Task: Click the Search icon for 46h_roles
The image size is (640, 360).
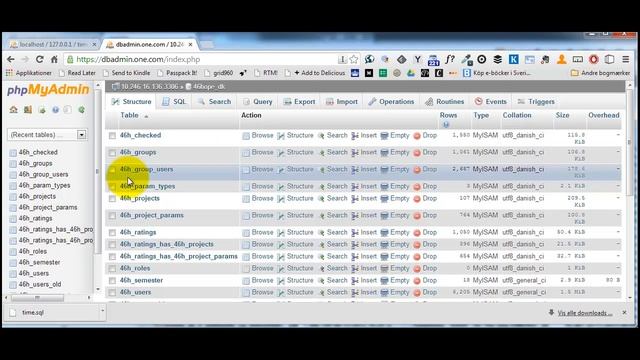Action: pyautogui.click(x=321, y=269)
